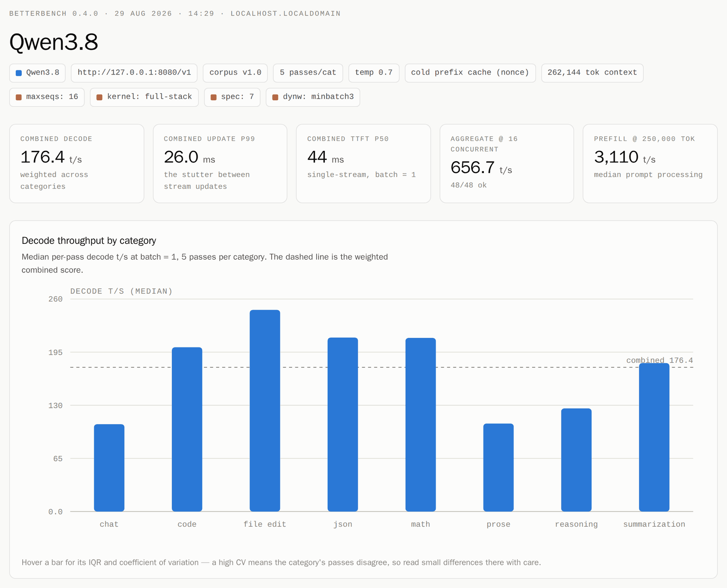
Task: Click the 'combined 176.4' dashed line label
Action: [x=660, y=360]
